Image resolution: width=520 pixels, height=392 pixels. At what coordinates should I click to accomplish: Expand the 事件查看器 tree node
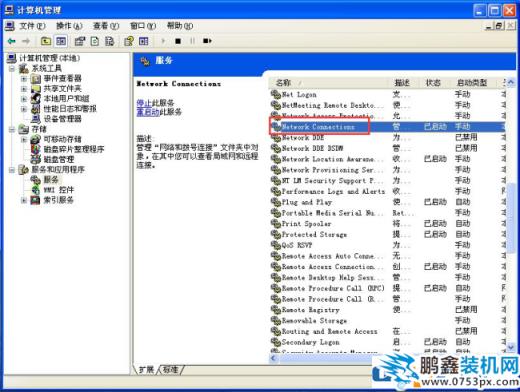click(24, 79)
